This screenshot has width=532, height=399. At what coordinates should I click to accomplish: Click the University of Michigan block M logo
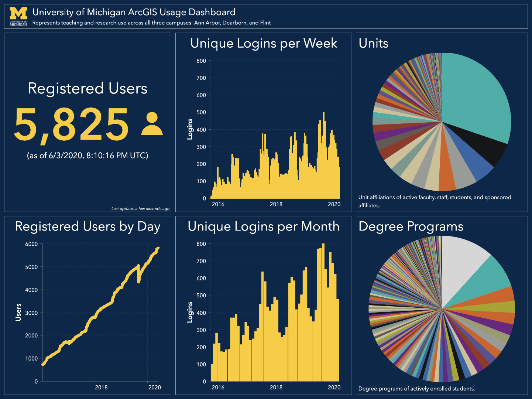pyautogui.click(x=18, y=16)
